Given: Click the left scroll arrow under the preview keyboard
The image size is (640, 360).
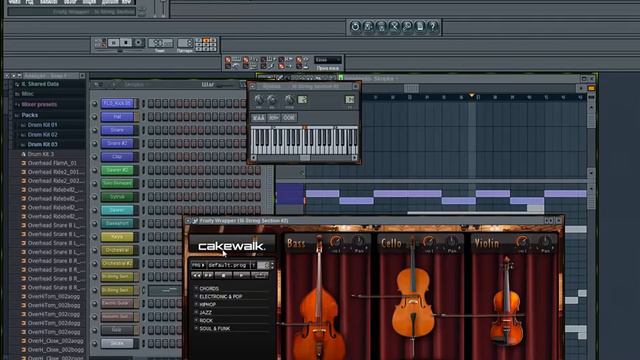Looking at the screenshot, I should point(253,158).
